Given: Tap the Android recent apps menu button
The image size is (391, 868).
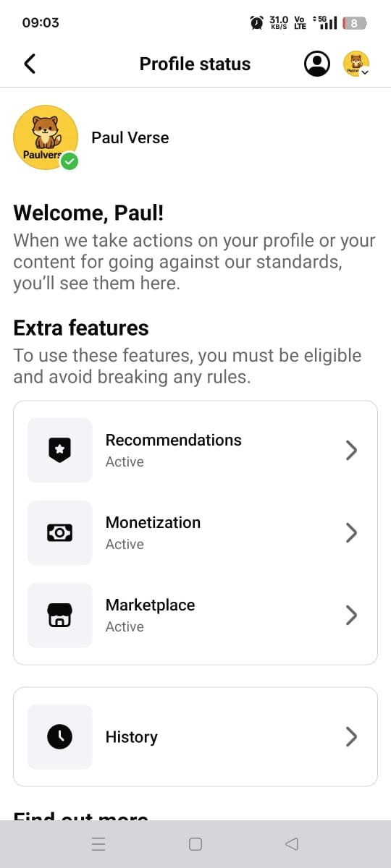Looking at the screenshot, I should pos(99,844).
